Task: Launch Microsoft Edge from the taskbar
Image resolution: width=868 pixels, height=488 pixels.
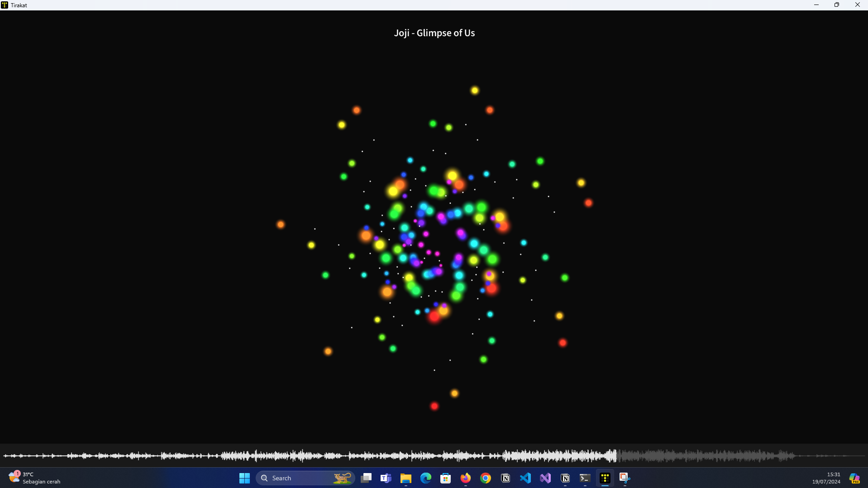Action: click(x=426, y=478)
